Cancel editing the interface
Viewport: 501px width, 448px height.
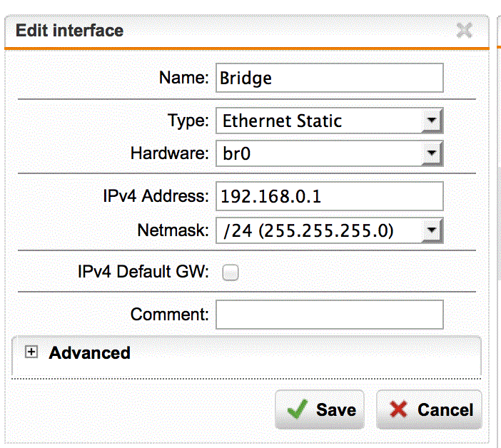click(429, 409)
